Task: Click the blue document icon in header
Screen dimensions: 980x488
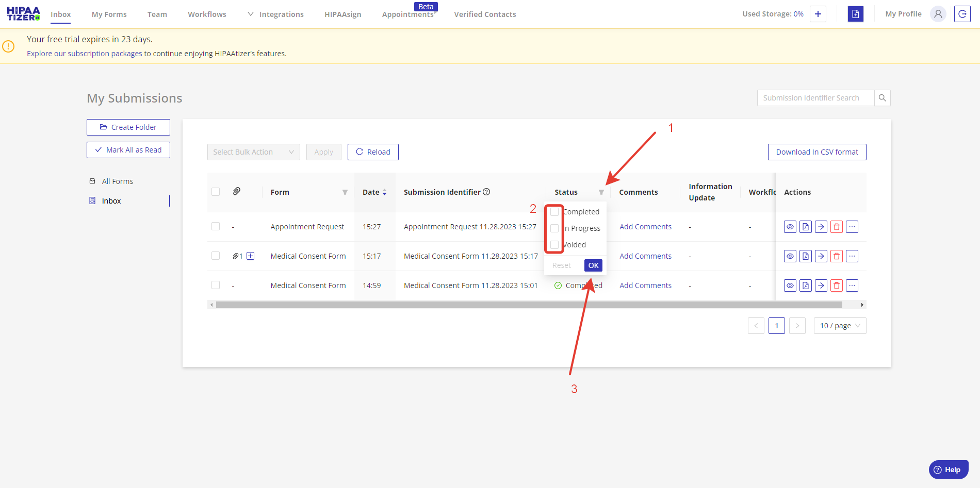Action: [x=856, y=14]
